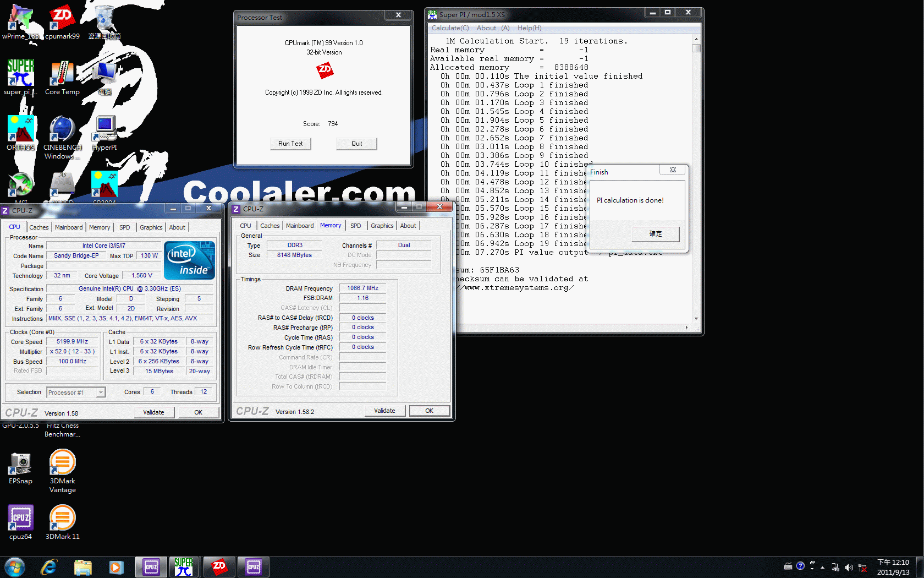Click Super PI horizontal scrollbar right arrow
924x578 pixels.
[686, 328]
